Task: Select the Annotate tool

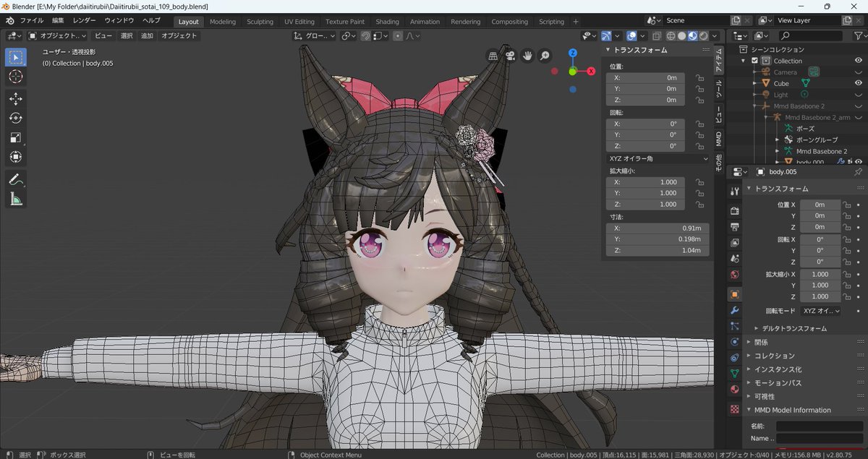Action: click(x=16, y=179)
